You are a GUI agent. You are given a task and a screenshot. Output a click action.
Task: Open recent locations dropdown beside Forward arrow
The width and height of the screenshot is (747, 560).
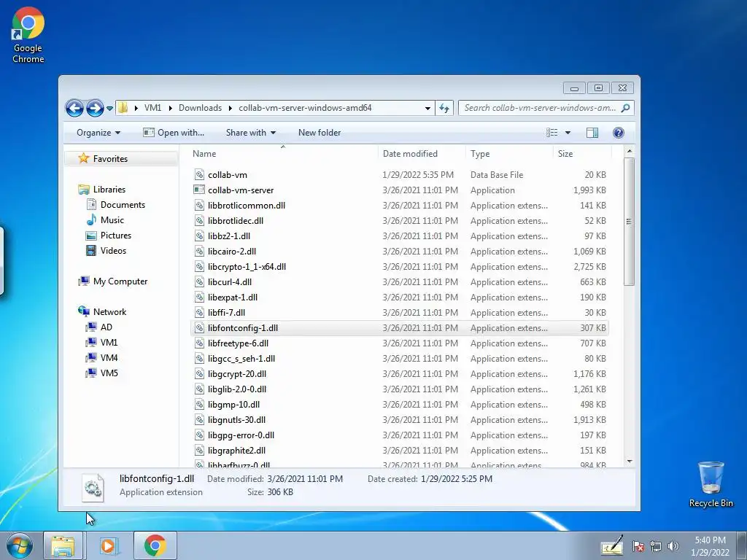coord(109,109)
